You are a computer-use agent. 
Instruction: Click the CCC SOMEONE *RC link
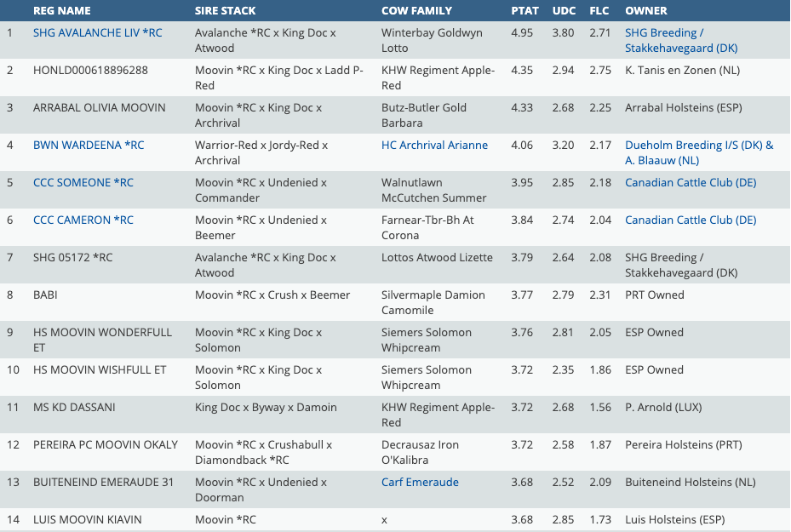pyautogui.click(x=83, y=183)
